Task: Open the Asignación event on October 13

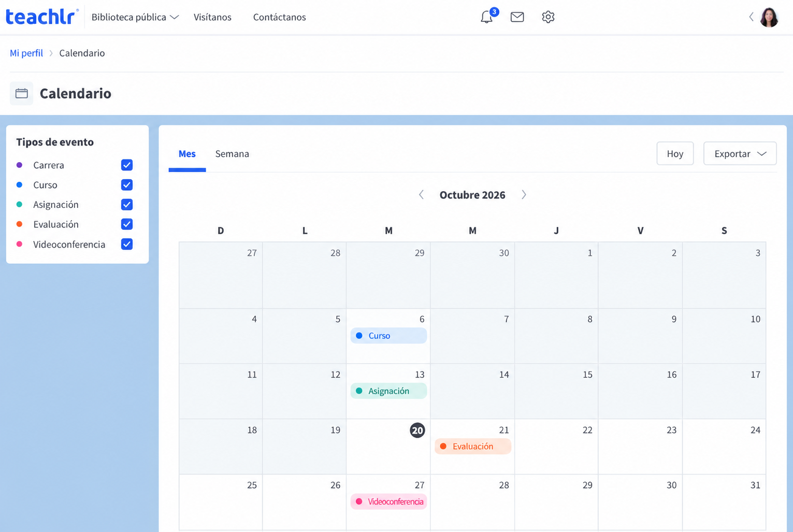Action: [388, 391]
